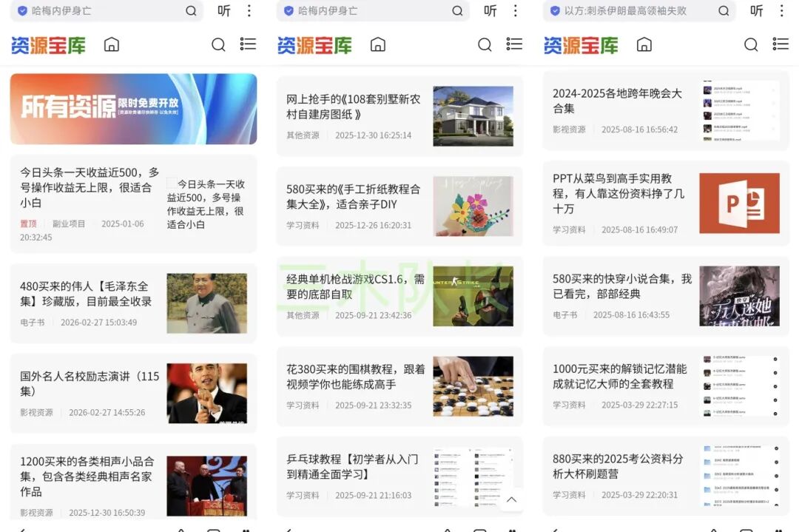Open the 2025考公资料 post
Viewport: 799px width, 532px height.
point(618,466)
